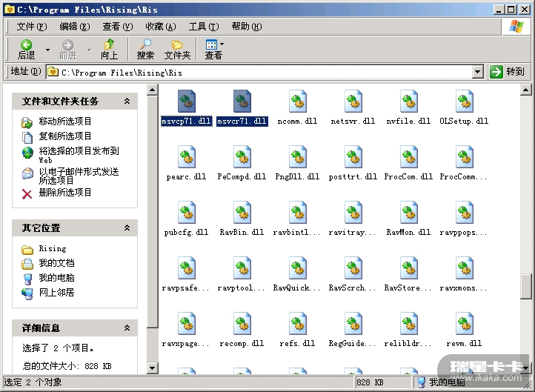Select the OLSetup.dll file icon
Image resolution: width=535 pixels, height=392 pixels.
point(465,102)
